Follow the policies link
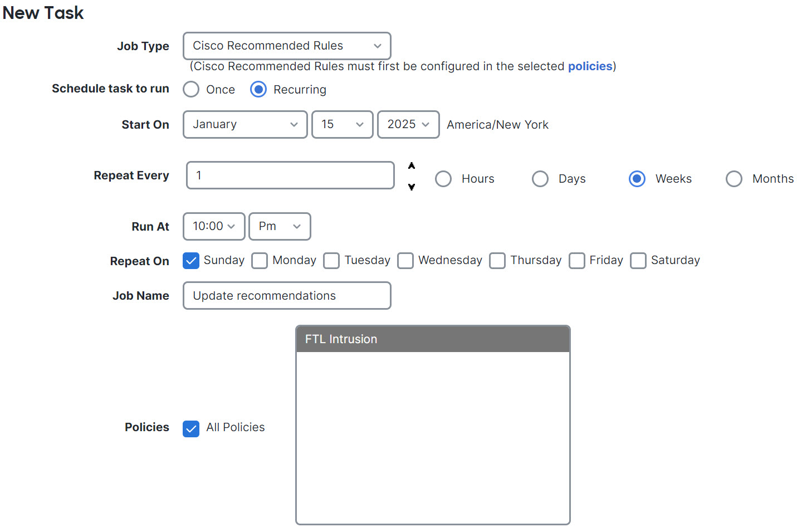The image size is (797, 532). (590, 66)
